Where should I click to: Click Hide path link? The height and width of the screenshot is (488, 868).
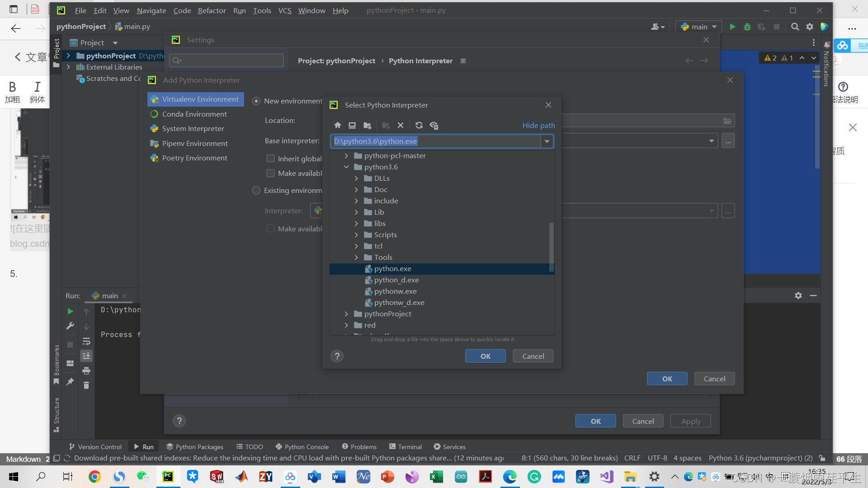tap(538, 125)
